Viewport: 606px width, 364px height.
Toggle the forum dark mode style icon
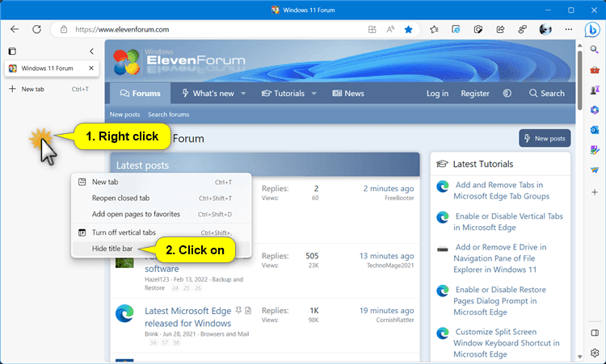[507, 94]
